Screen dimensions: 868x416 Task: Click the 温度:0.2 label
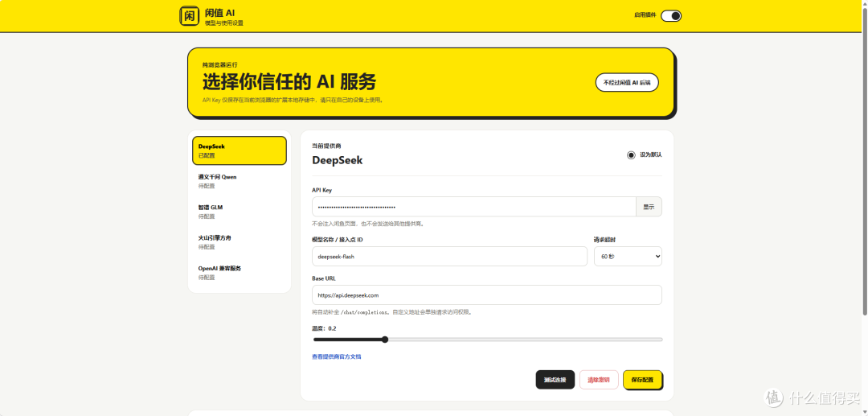point(324,328)
